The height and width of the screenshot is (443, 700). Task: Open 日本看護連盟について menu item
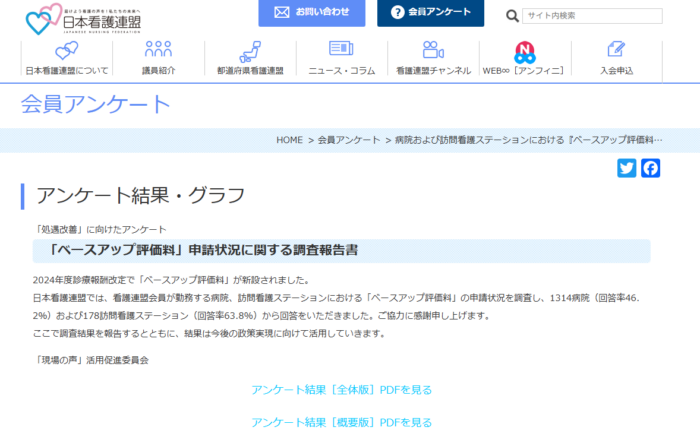point(67,71)
